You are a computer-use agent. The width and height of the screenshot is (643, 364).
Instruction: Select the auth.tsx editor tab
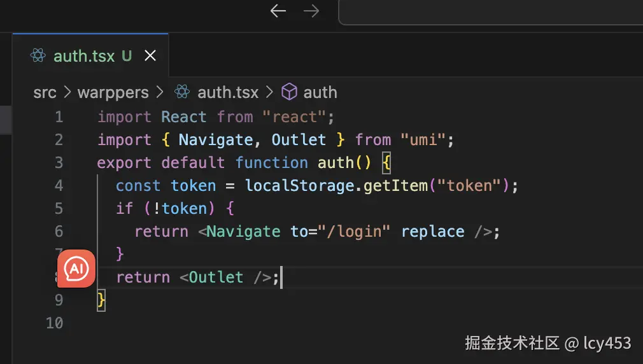pyautogui.click(x=83, y=56)
